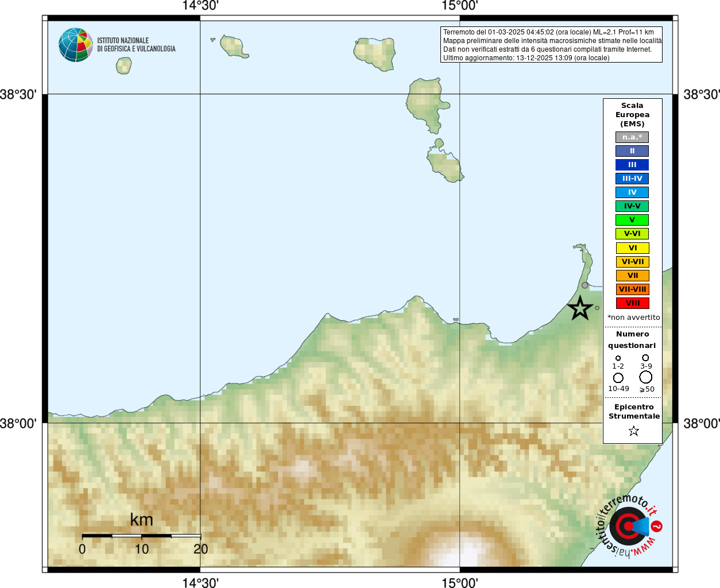Click the green intensity V swatch
Viewport: 720px width, 588px height.
[x=632, y=220]
